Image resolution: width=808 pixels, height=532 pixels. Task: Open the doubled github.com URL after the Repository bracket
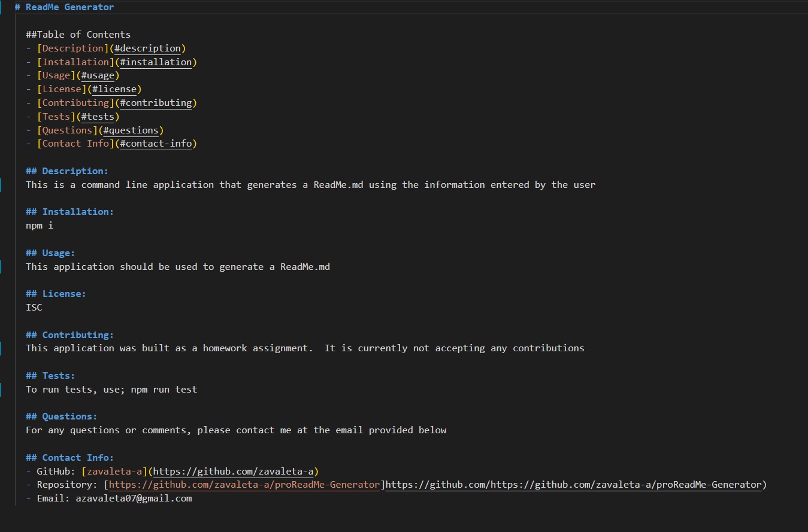[x=573, y=485]
